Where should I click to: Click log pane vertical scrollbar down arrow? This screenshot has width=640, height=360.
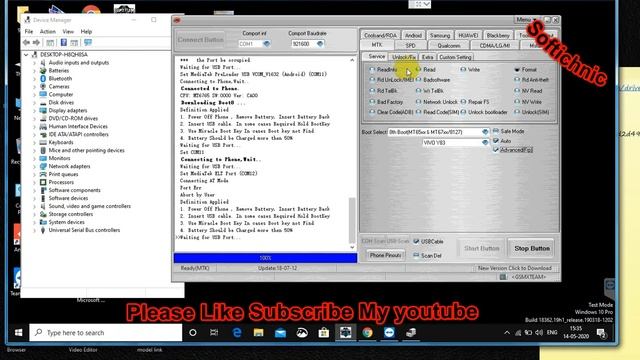click(352, 247)
